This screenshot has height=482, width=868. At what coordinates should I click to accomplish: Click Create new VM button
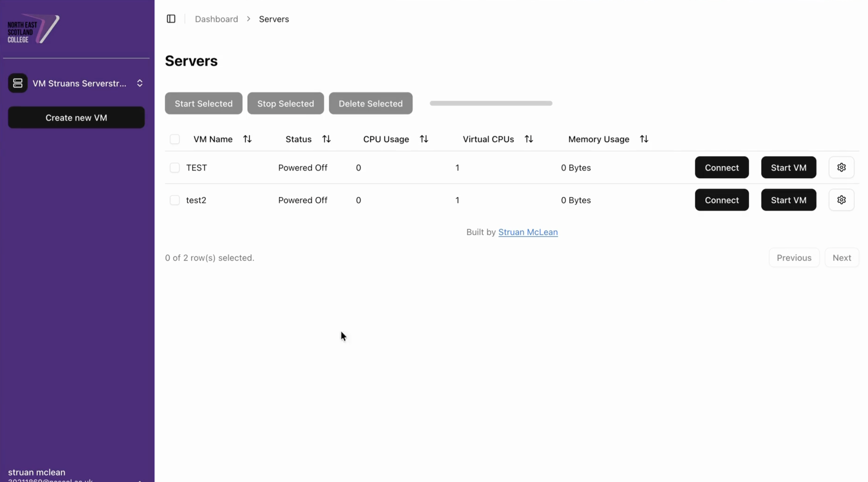[x=76, y=118]
